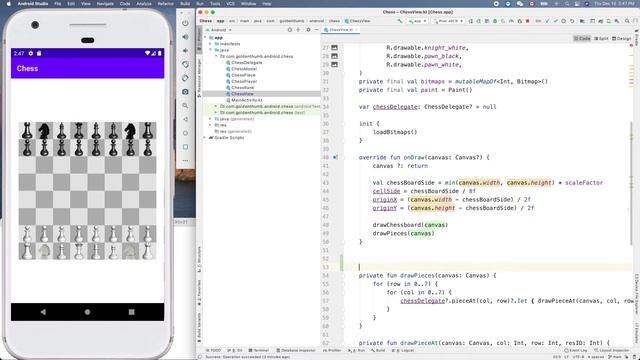Open the File menu
The image size is (640, 360).
(x=58, y=4)
